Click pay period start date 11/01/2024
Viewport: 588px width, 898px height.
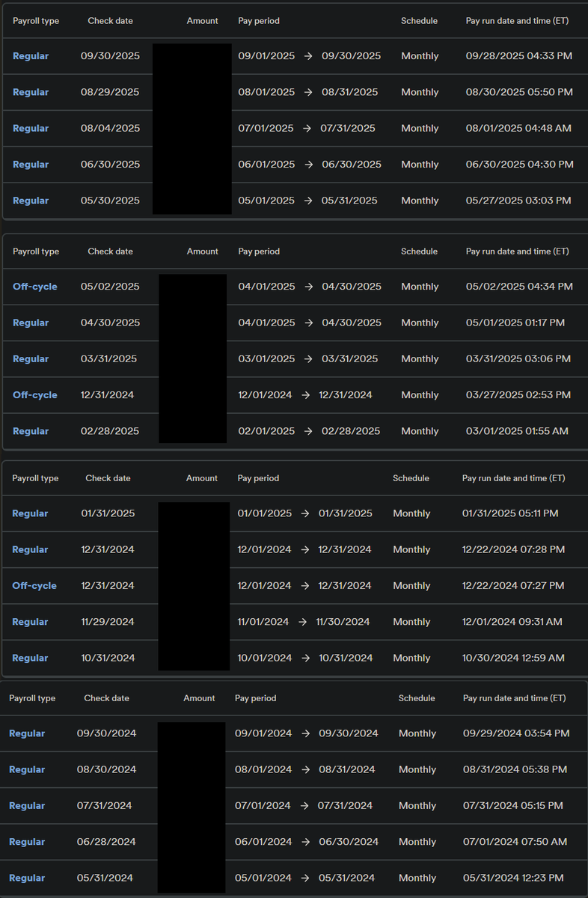[x=263, y=622]
